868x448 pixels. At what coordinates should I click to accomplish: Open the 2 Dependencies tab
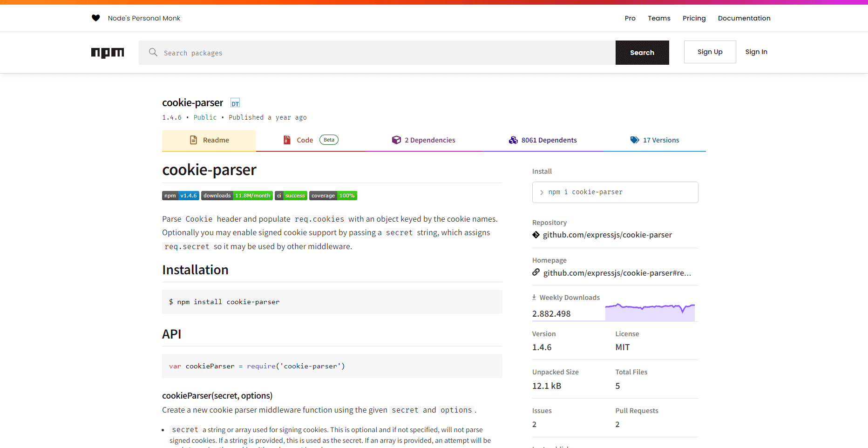point(423,140)
